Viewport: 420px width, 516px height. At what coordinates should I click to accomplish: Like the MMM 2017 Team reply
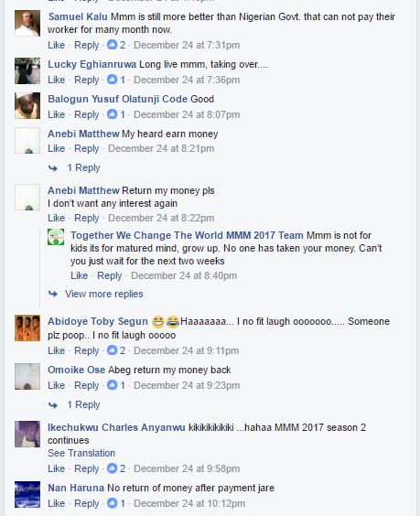(x=80, y=275)
